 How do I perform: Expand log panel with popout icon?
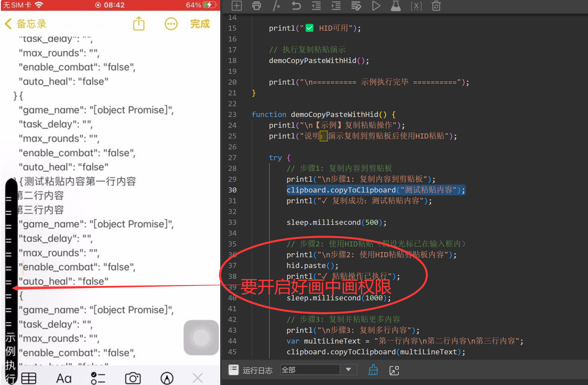point(394,370)
